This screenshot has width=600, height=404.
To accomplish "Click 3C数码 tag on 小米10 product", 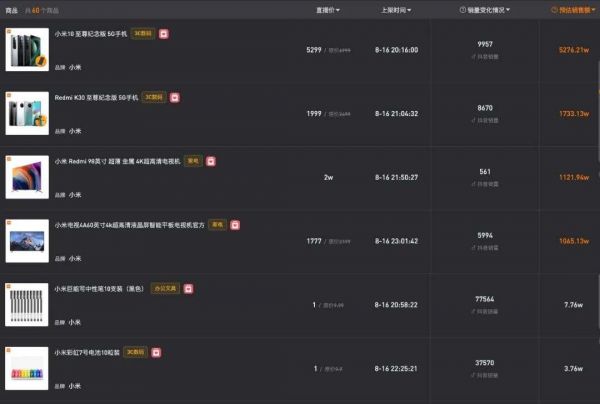I will 143,34.
